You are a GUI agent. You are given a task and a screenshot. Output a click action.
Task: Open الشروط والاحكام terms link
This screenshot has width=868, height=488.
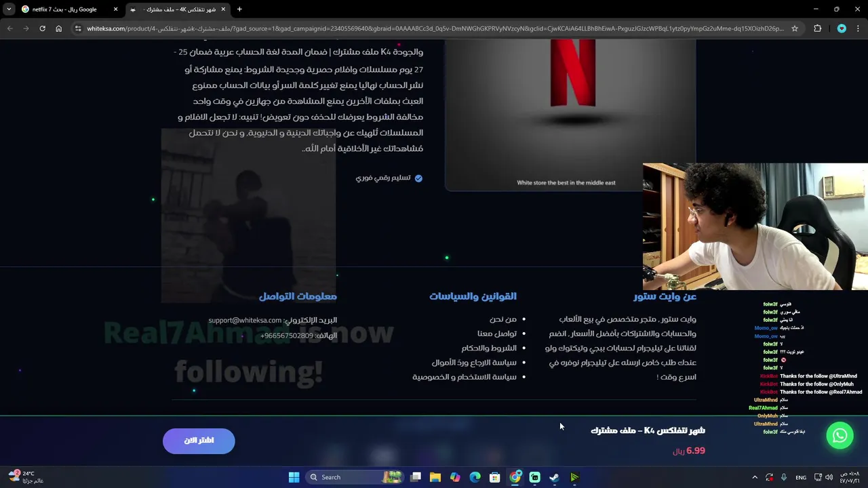pos(489,348)
